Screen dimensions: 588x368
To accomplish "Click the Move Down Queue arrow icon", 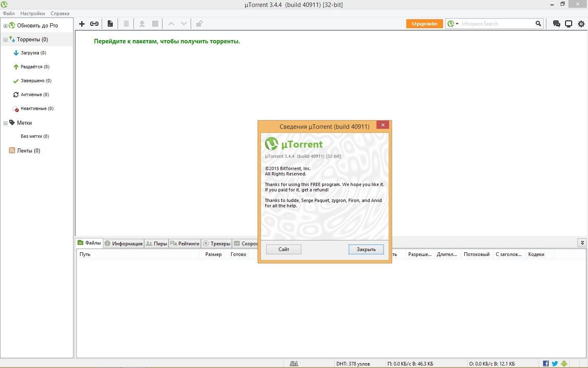I will [x=184, y=24].
